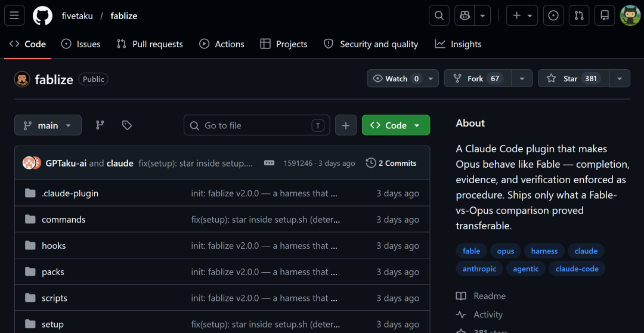Image resolution: width=644 pixels, height=333 pixels.
Task: Click the fablize repository title
Action: [54, 79]
